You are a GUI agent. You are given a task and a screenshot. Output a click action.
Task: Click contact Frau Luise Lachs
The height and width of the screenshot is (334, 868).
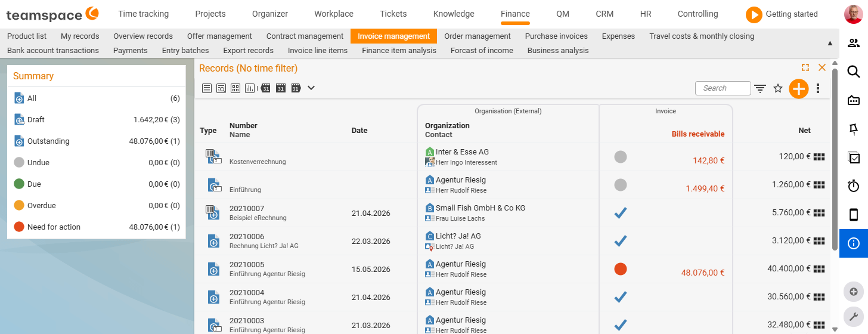click(x=460, y=219)
